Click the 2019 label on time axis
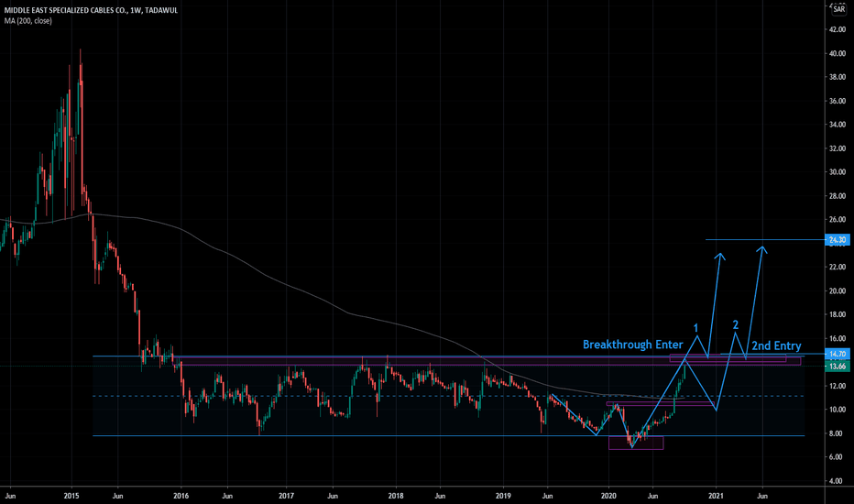Viewport: 854px width, 504px height. [x=503, y=496]
